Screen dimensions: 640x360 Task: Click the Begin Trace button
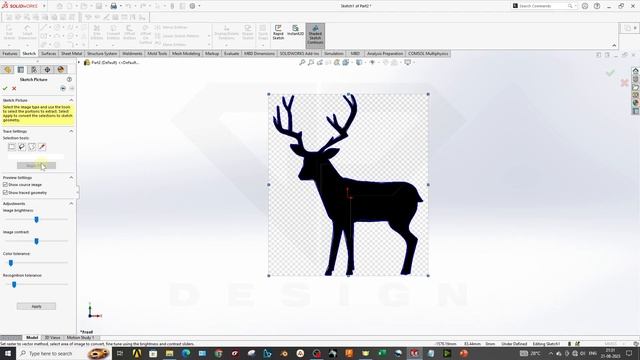click(x=36, y=165)
